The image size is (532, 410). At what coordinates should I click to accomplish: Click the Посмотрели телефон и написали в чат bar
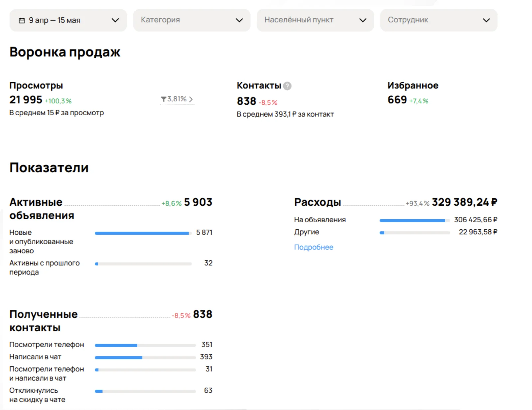(145, 370)
